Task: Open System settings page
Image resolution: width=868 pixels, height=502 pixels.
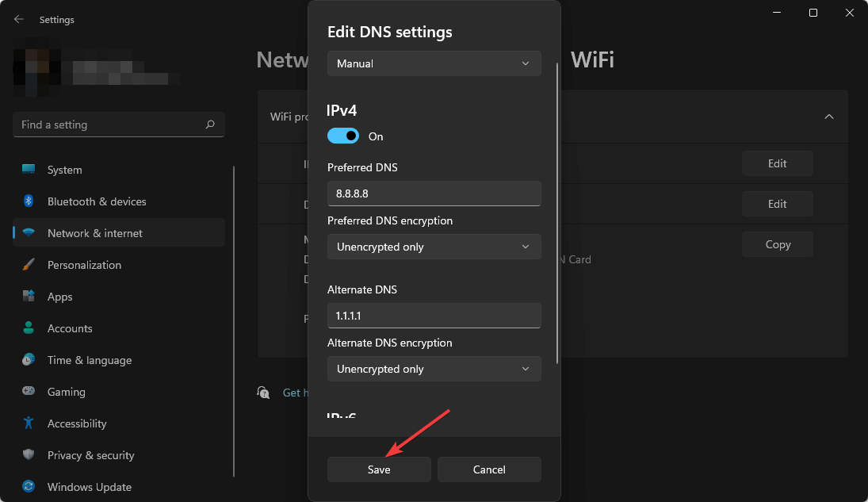Action: tap(63, 169)
